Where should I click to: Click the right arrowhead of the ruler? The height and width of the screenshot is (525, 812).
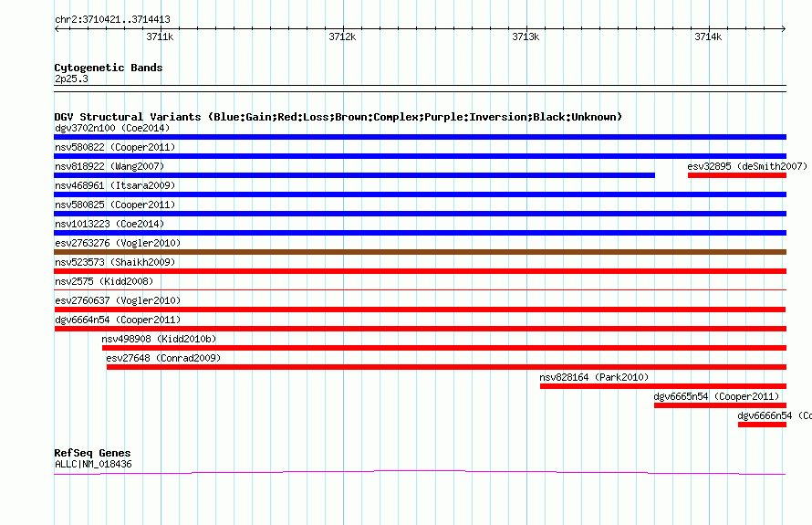[x=784, y=29]
